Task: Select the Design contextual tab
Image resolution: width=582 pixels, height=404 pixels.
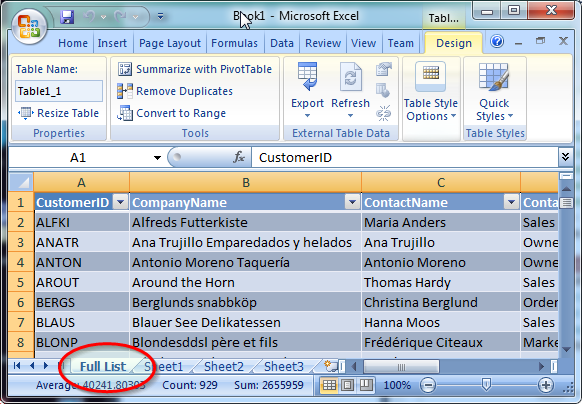Action: pyautogui.click(x=454, y=43)
